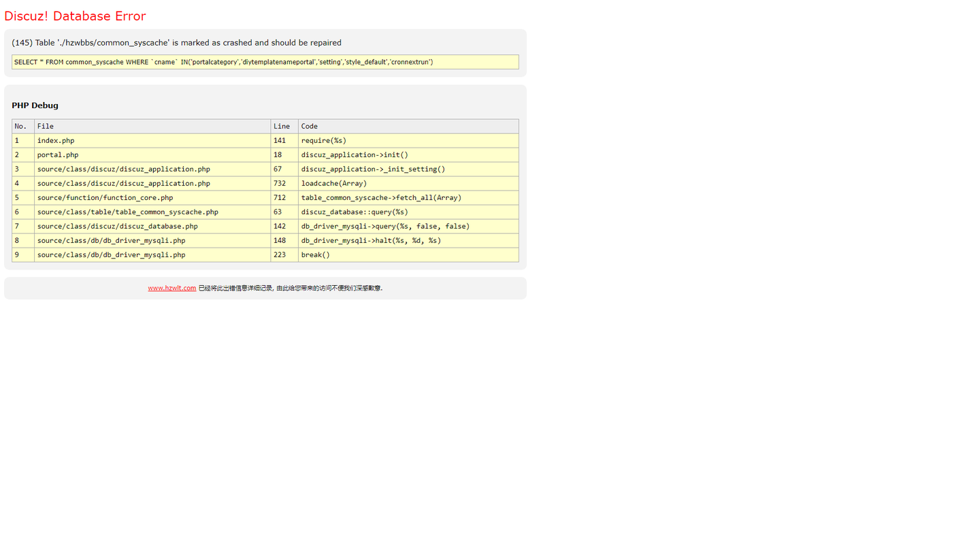
Task: Click the File column header
Action: [x=152, y=127]
